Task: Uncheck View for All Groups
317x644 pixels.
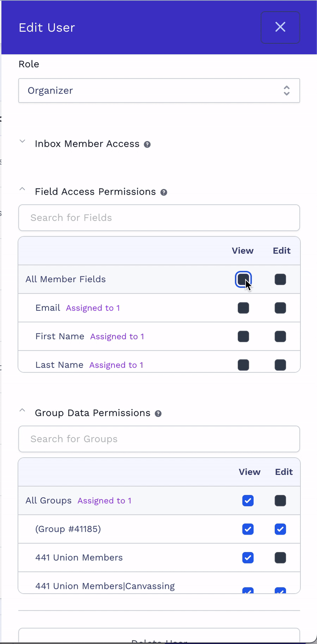Action: point(248,501)
